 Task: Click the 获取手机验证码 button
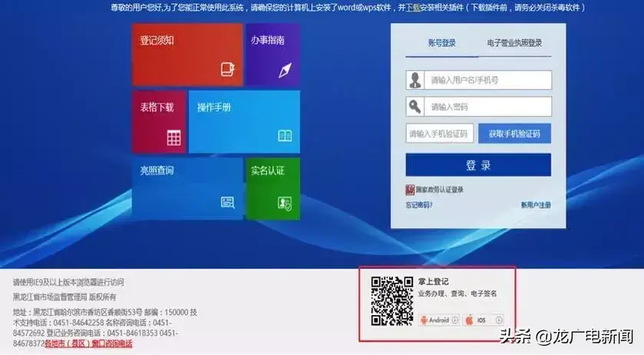[514, 134]
